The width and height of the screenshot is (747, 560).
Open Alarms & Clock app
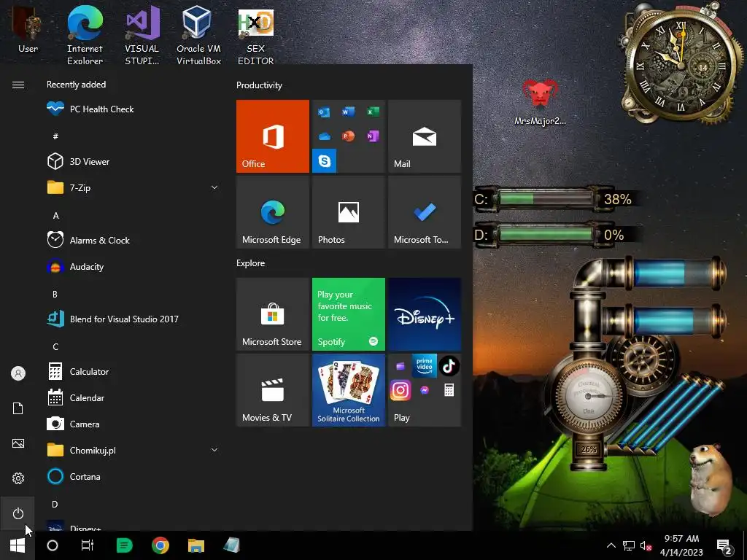pos(133,240)
